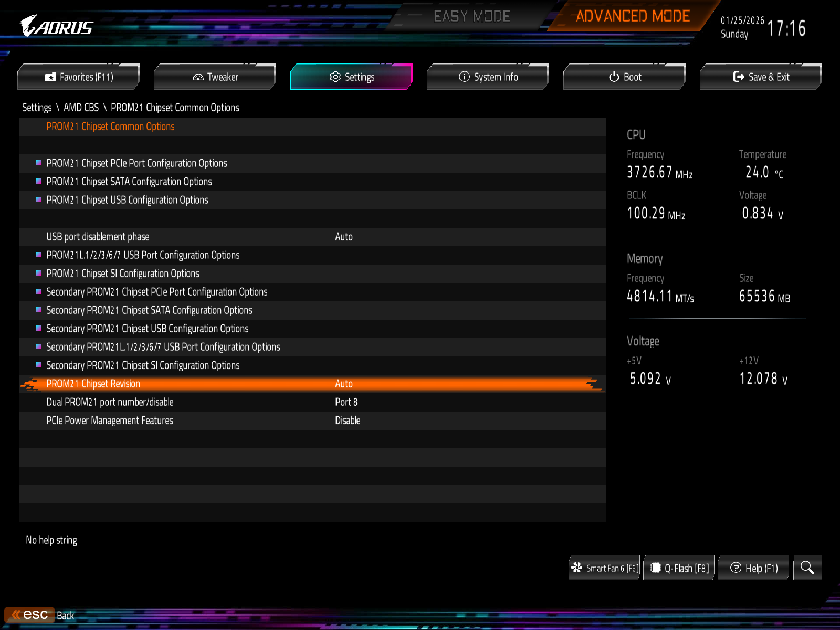Launch the Q-Flash BIOS update utility
Viewport: 840px width, 630px height.
(679, 568)
